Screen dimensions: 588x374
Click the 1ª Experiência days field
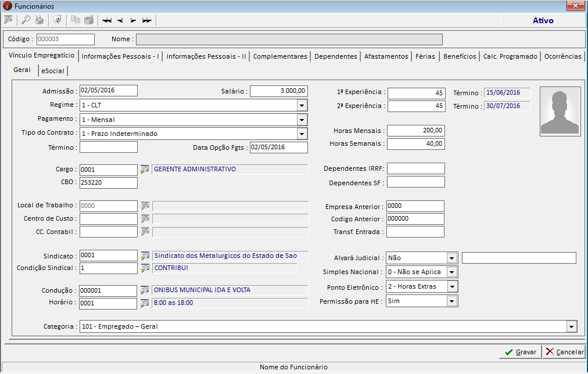click(x=416, y=93)
